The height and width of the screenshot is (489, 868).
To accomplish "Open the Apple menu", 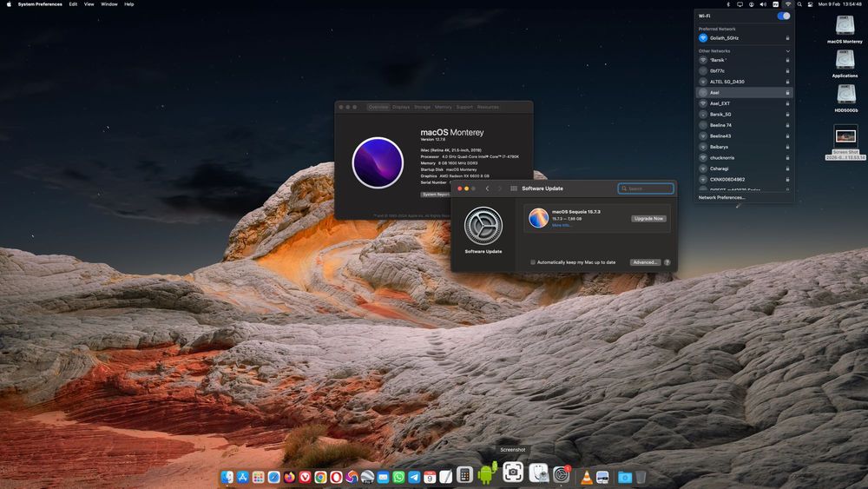I will pos(9,3).
